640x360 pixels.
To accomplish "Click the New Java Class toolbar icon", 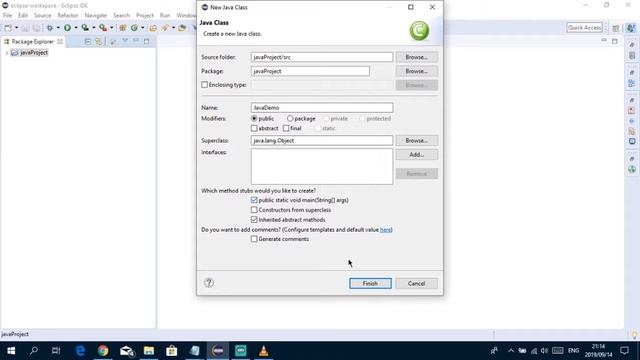I will 134,28.
